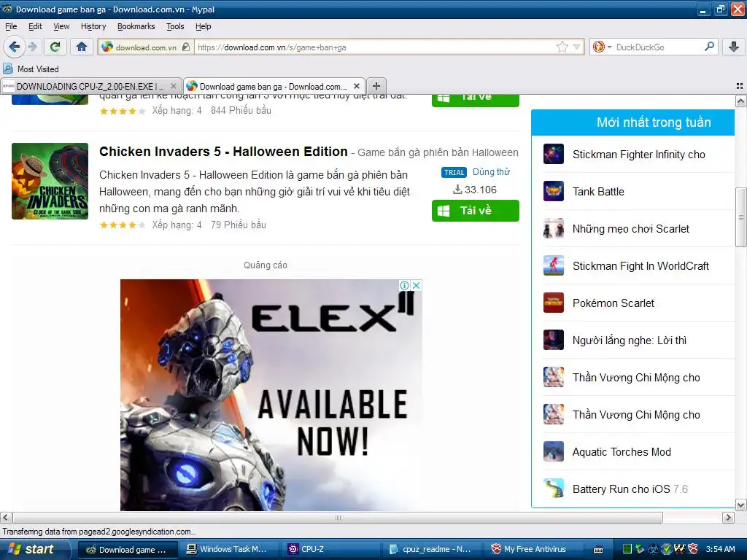The image size is (747, 560).
Task: Click the Tải về button for Halloween Edition
Action: point(476,211)
